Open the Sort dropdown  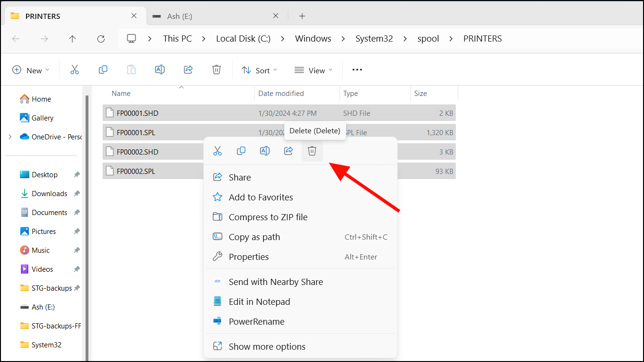(x=259, y=70)
